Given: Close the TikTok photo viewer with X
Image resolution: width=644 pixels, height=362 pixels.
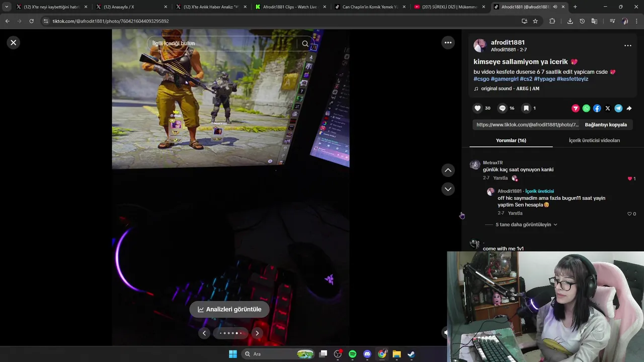Looking at the screenshot, I should [x=14, y=43].
